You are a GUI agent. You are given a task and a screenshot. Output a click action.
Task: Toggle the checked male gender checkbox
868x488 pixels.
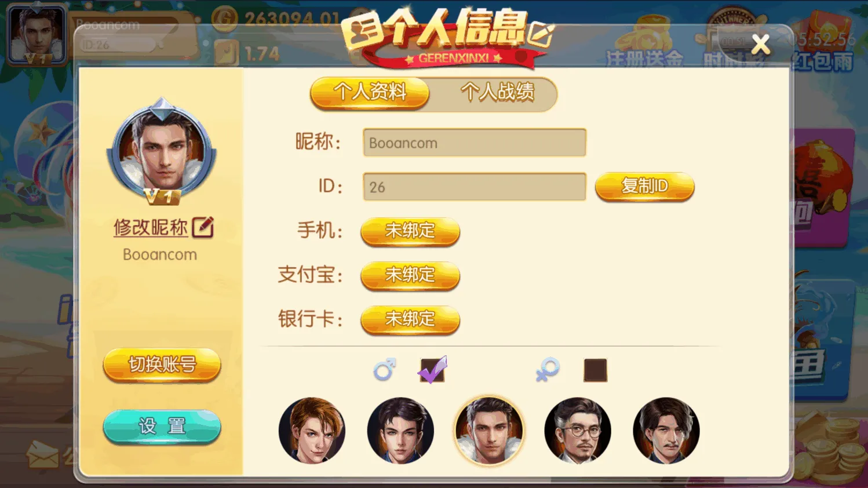tap(432, 370)
